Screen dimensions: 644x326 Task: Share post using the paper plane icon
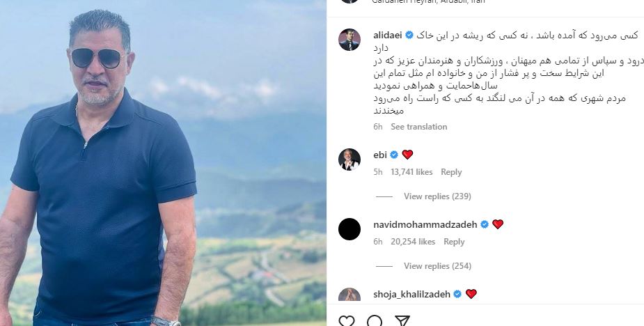click(x=402, y=320)
